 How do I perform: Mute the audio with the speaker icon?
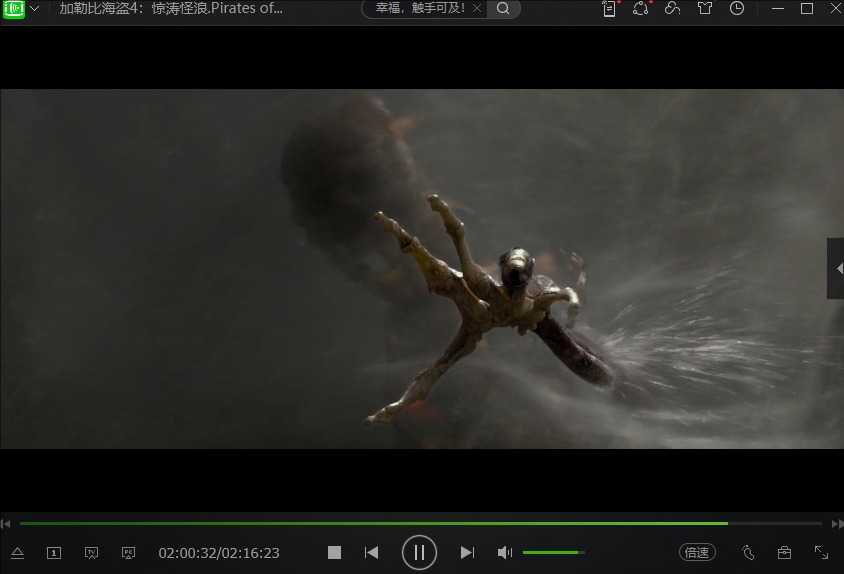click(504, 552)
